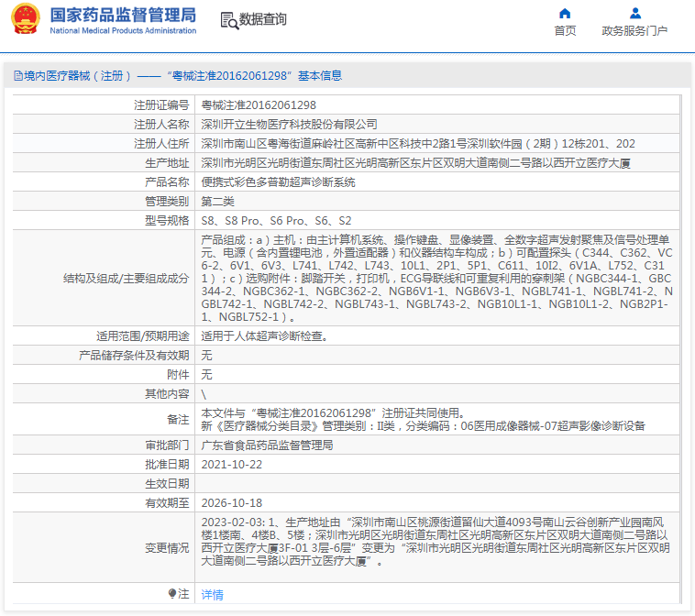The height and width of the screenshot is (616, 695).
Task: Select 本文件与 注册证共同使用 remark line
Action: click(334, 413)
